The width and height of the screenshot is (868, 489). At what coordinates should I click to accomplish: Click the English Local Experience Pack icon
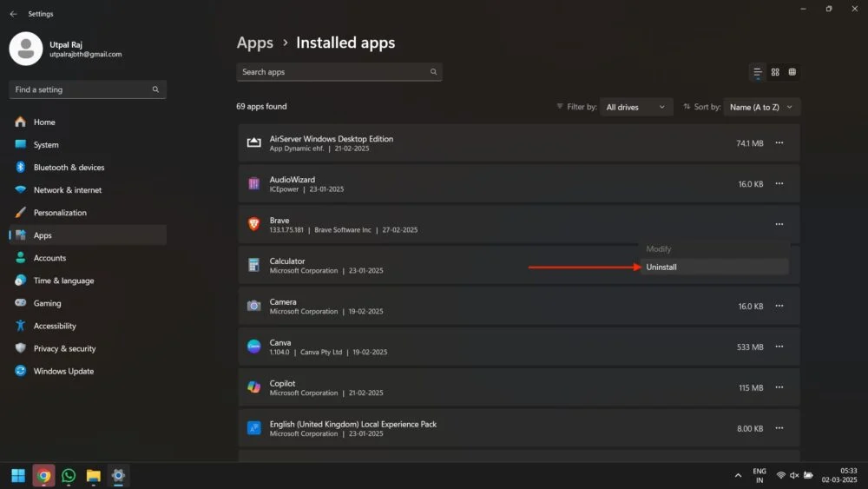tap(253, 428)
